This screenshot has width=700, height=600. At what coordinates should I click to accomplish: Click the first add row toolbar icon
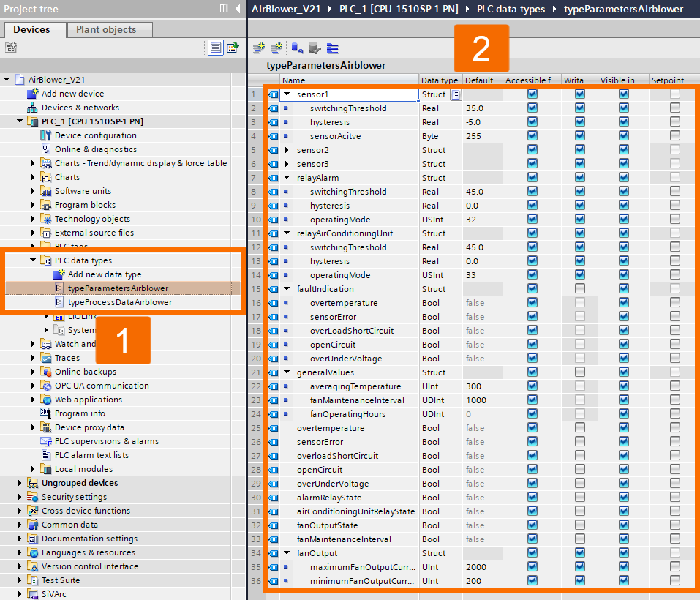coord(259,48)
